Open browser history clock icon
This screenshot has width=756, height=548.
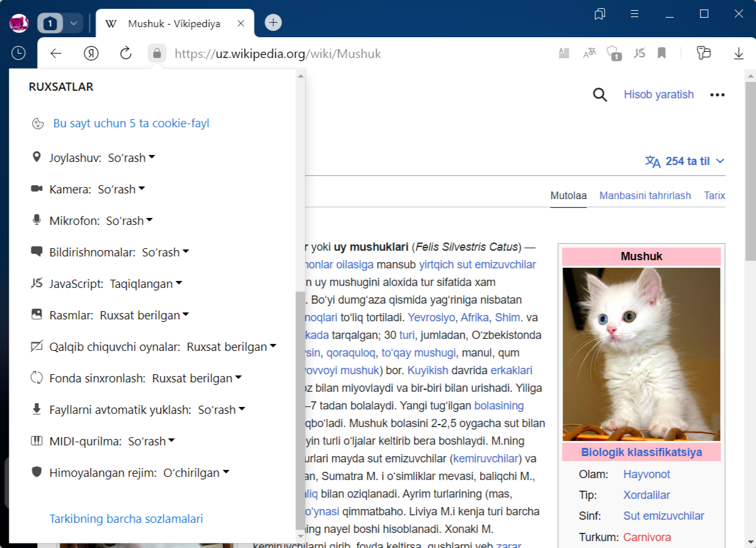point(18,54)
